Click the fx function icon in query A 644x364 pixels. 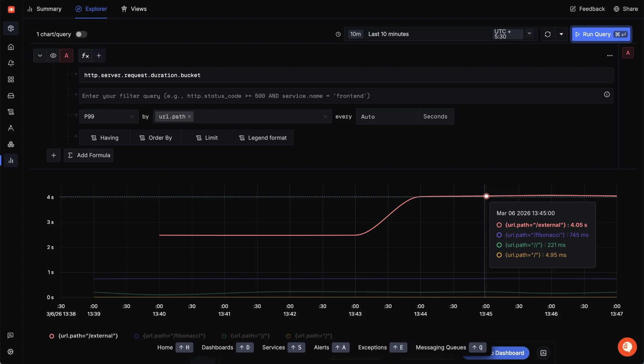(x=85, y=56)
